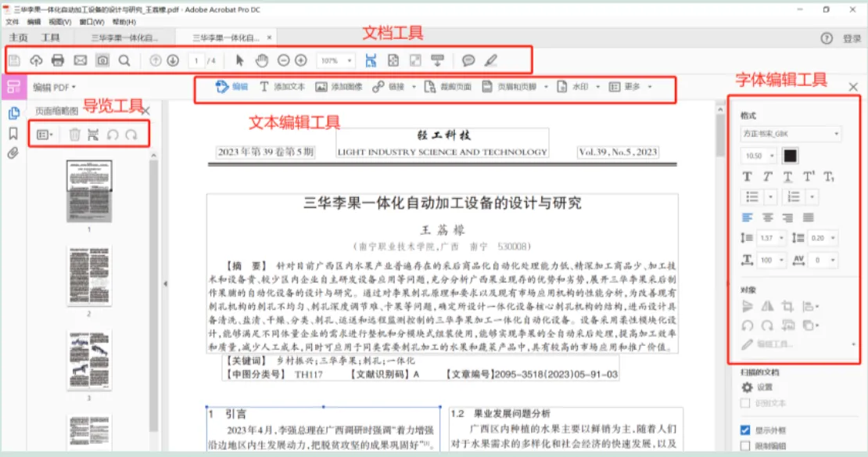Toggle subscript text formatting
The width and height of the screenshot is (868, 457).
[x=829, y=177]
